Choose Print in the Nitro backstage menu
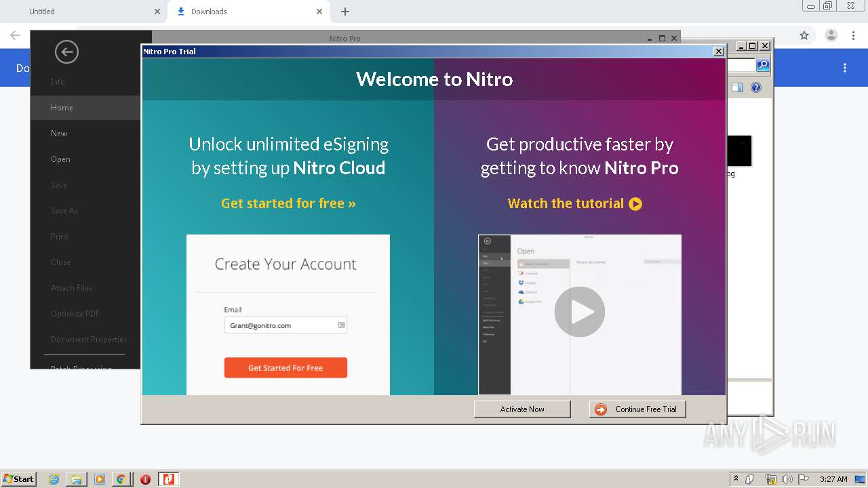Viewport: 868px width, 488px height. pyautogui.click(x=60, y=237)
